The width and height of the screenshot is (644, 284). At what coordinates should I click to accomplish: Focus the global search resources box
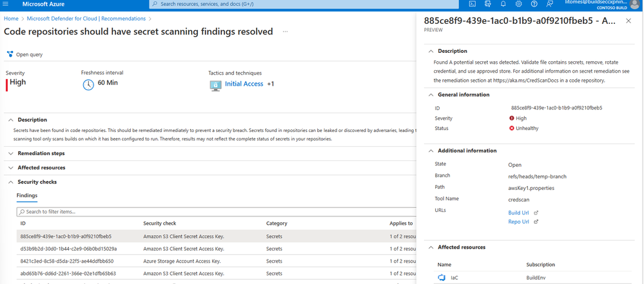coord(304,4)
